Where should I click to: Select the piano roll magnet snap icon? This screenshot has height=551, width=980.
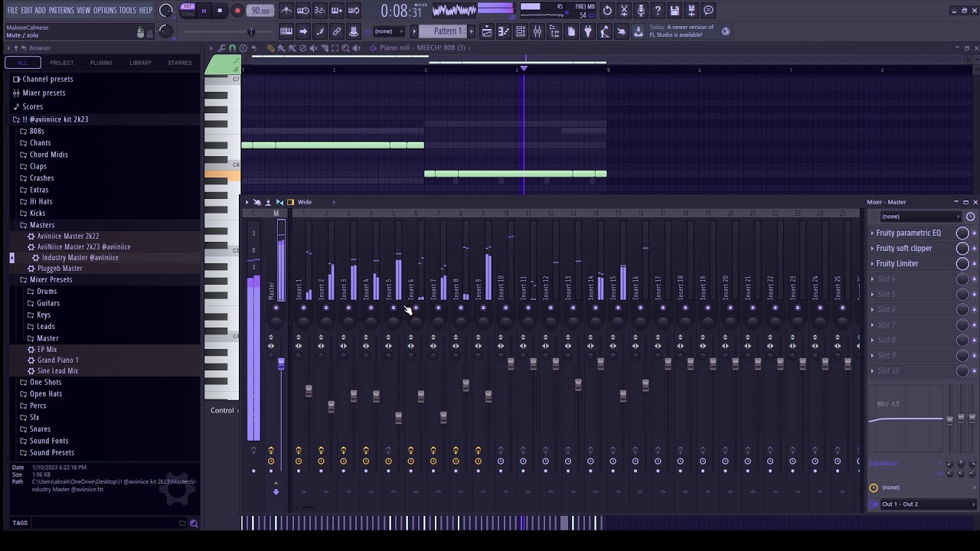232,48
